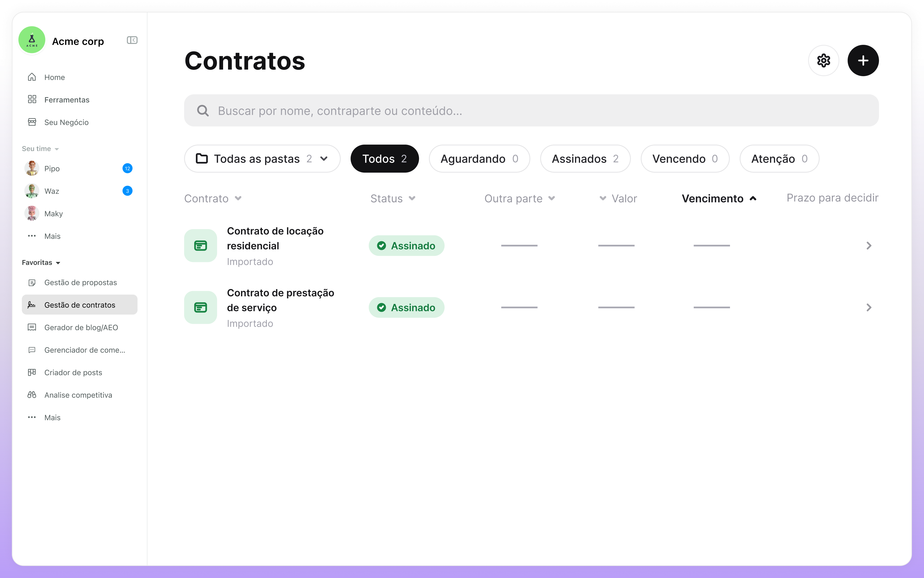
Task: Open Seu Negócio storefront icon
Action: click(32, 122)
